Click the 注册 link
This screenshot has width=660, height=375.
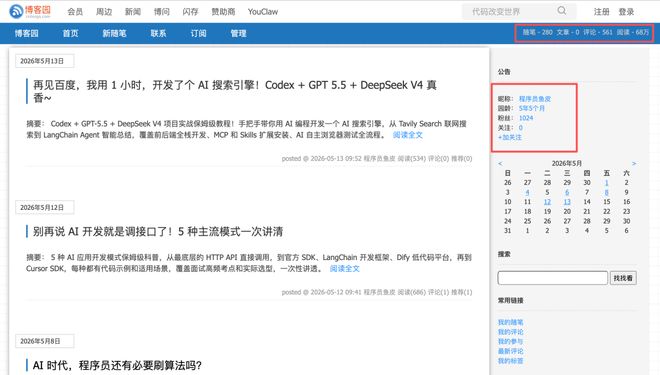coord(601,12)
